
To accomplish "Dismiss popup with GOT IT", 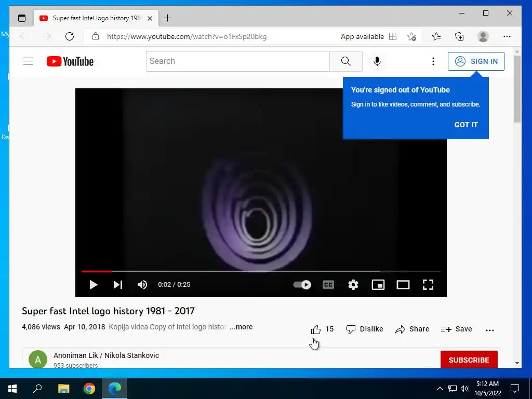I will pyautogui.click(x=466, y=125).
